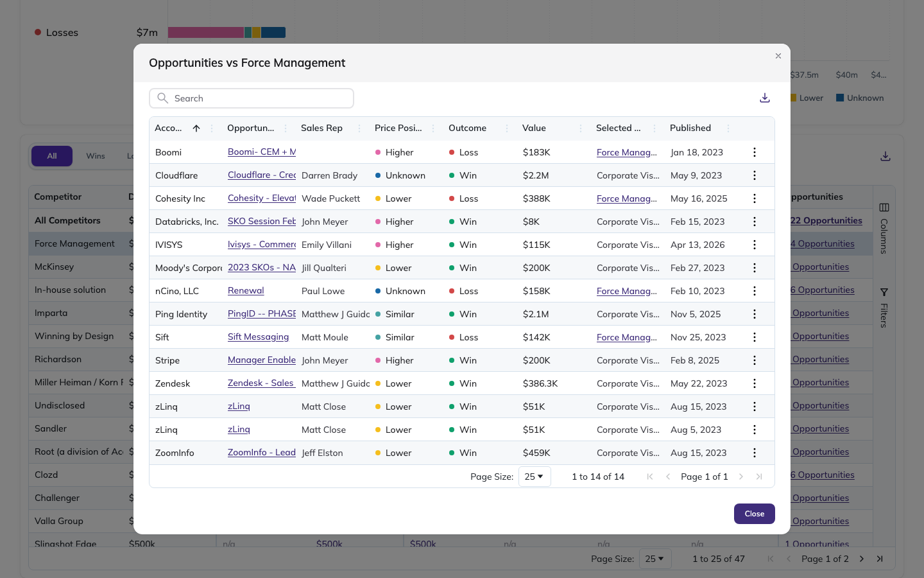Open the Filters side panel
Viewport: 924px width, 578px height.
tap(884, 308)
